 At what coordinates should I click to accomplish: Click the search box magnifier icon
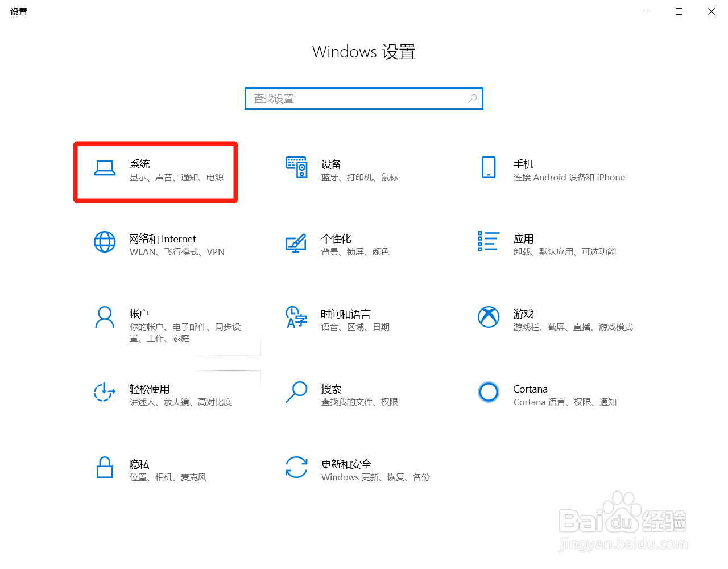coord(473,98)
